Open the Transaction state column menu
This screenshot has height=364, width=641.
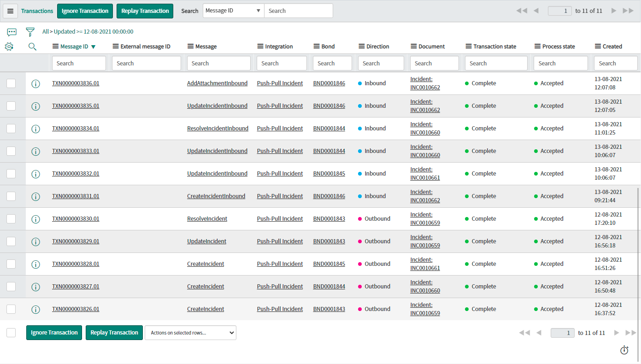[x=469, y=47]
